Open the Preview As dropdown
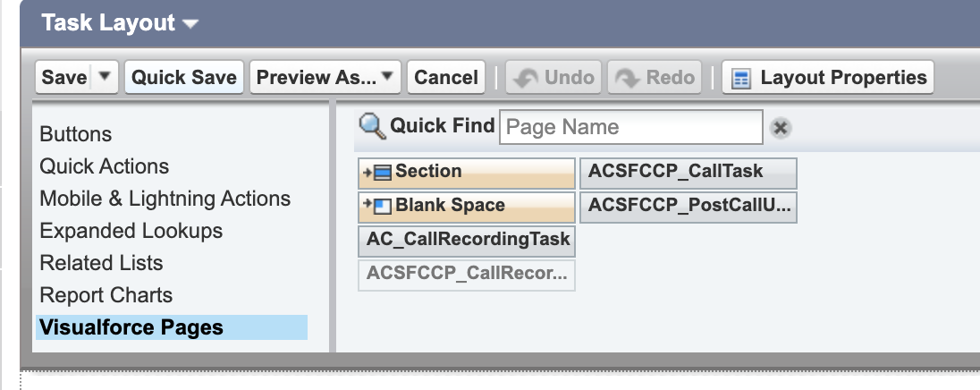Screen dimensions: 980x390 (x=325, y=77)
